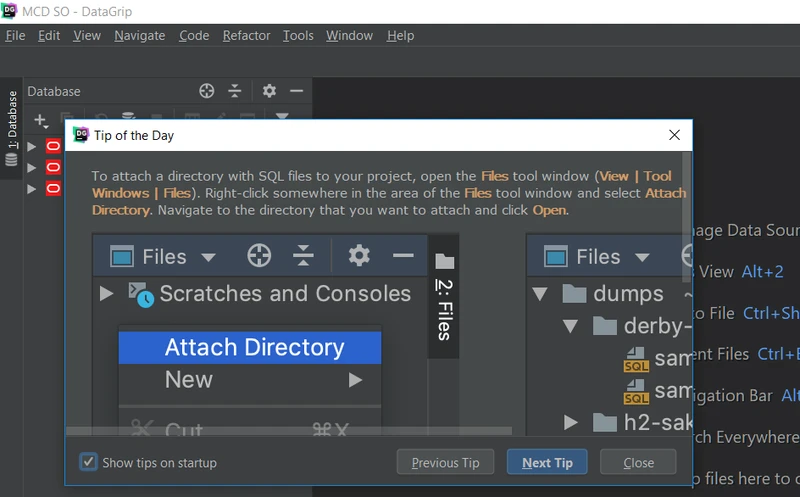
Task: Toggle the 1: Database side tab
Action: (x=11, y=129)
